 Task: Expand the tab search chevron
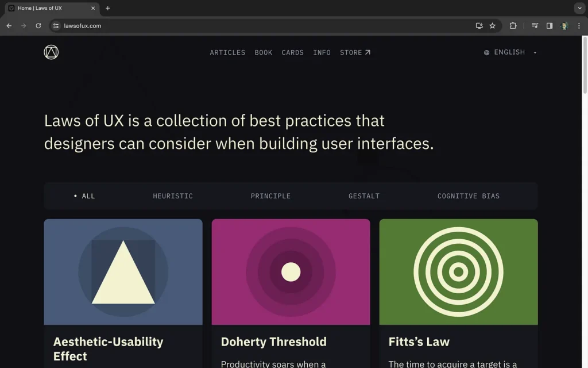pyautogui.click(x=579, y=8)
